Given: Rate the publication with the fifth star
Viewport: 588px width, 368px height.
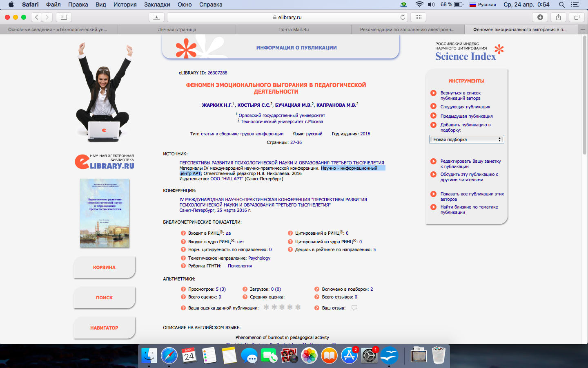Looking at the screenshot, I should pyautogui.click(x=298, y=307).
